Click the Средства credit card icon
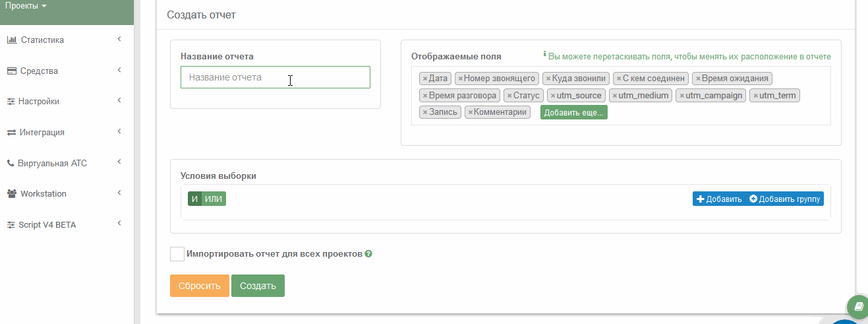 pyautogui.click(x=12, y=71)
